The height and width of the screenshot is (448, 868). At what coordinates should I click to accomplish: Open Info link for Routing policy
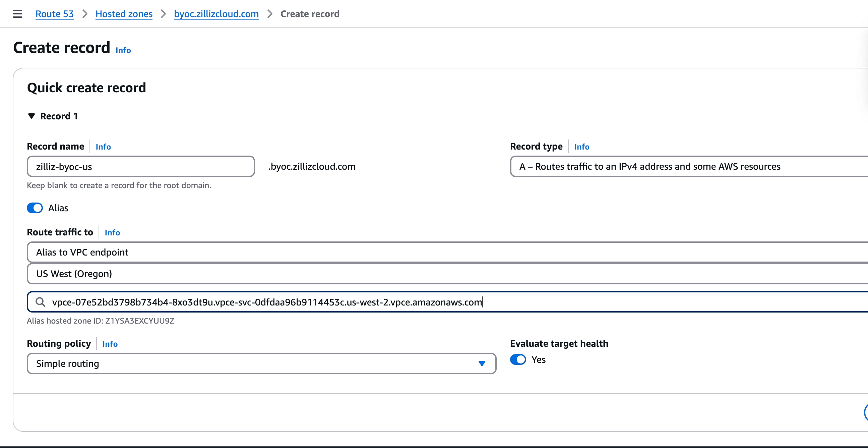pyautogui.click(x=110, y=344)
